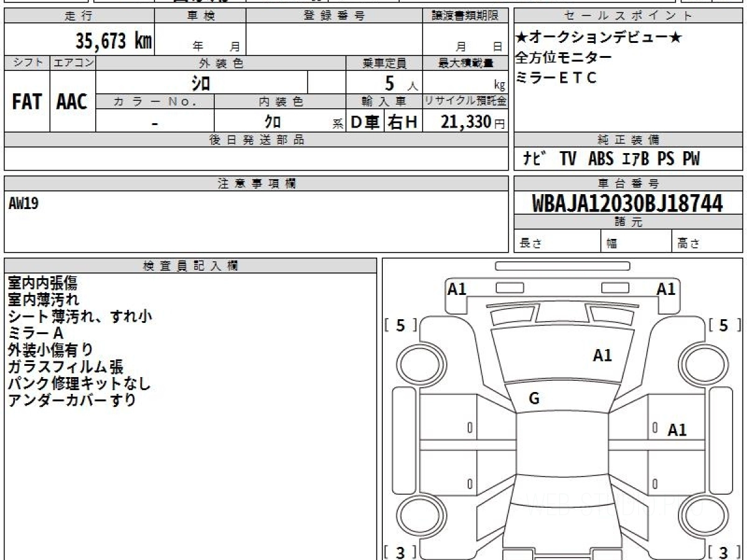The height and width of the screenshot is (560, 747).
Task: Select the セールスポイント heading
Action: click(x=629, y=16)
